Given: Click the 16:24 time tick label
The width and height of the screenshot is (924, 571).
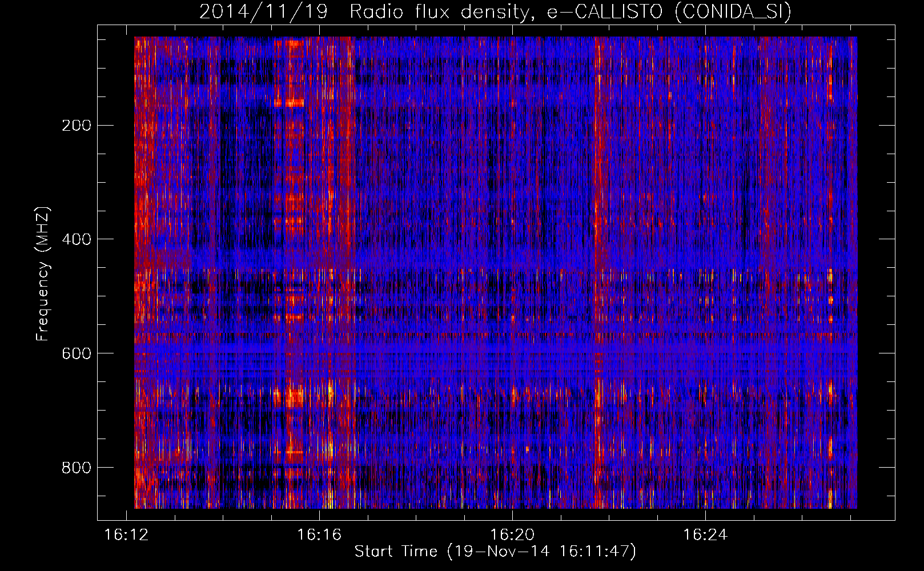Looking at the screenshot, I should click(x=706, y=534).
